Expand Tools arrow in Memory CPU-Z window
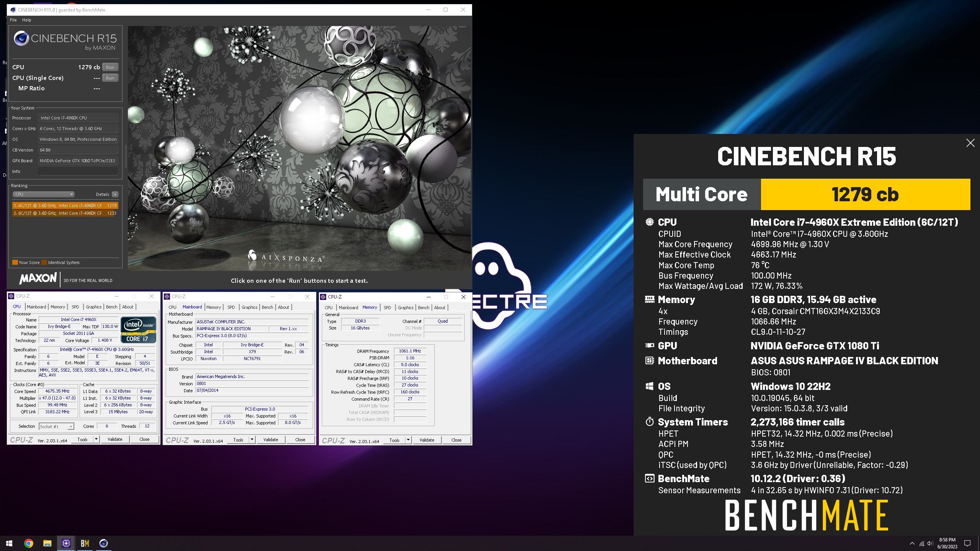The width and height of the screenshot is (980, 551). 408,440
